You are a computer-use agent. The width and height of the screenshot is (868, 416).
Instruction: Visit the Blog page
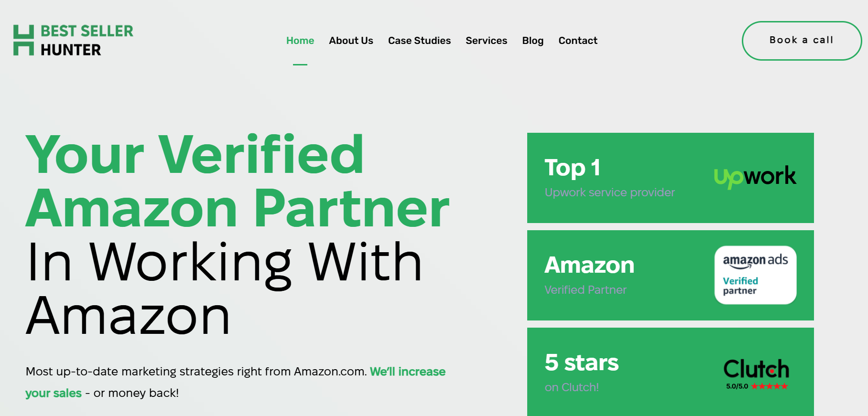[x=532, y=41]
